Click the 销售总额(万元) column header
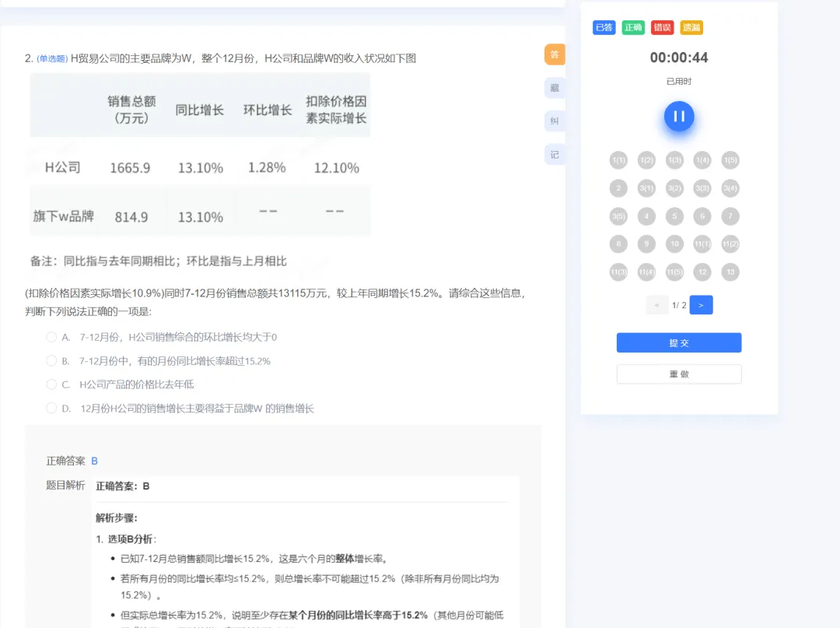 click(131, 109)
